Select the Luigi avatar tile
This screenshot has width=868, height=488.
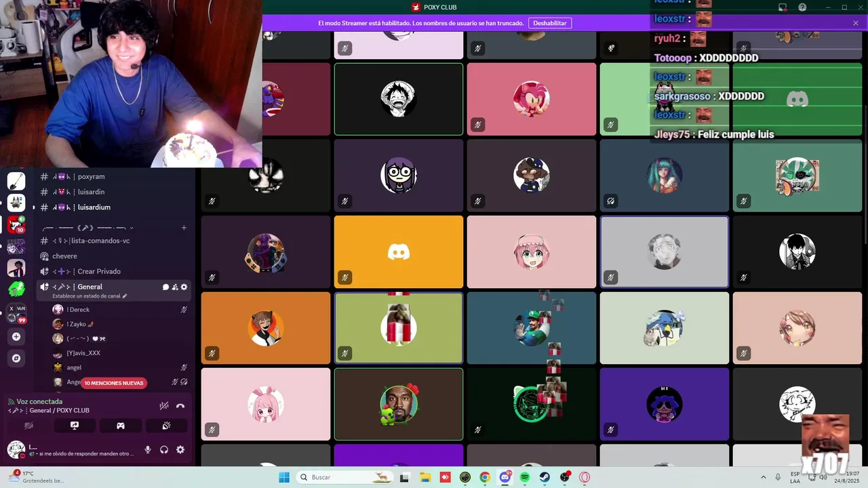click(x=532, y=328)
